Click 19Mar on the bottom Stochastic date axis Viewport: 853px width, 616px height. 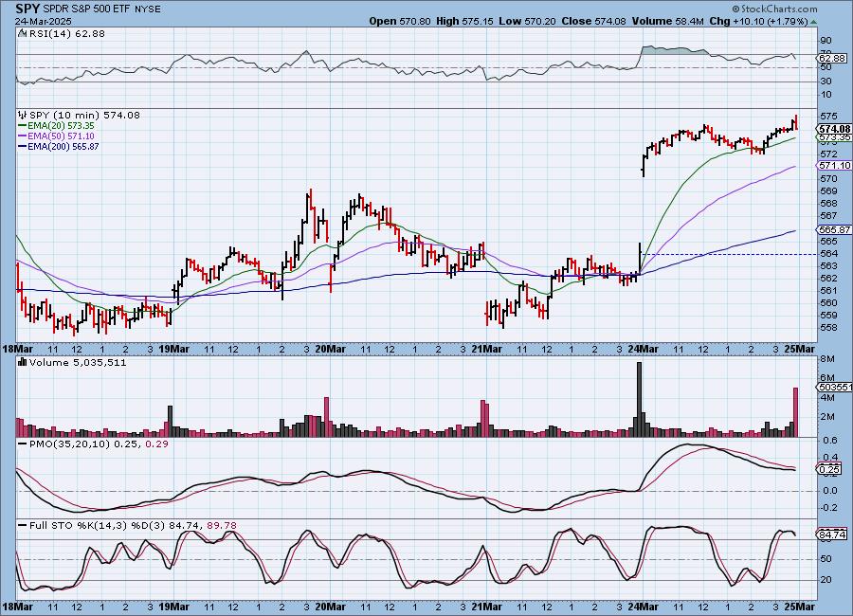coord(174,607)
